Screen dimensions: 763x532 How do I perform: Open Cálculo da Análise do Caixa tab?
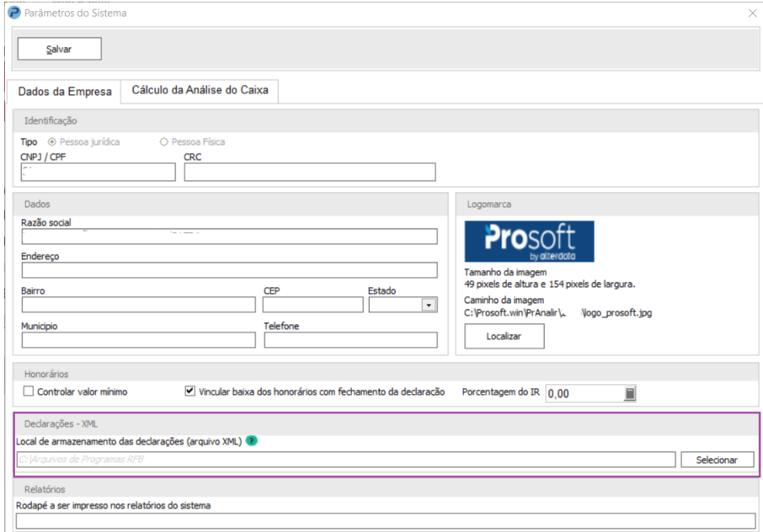pyautogui.click(x=200, y=90)
